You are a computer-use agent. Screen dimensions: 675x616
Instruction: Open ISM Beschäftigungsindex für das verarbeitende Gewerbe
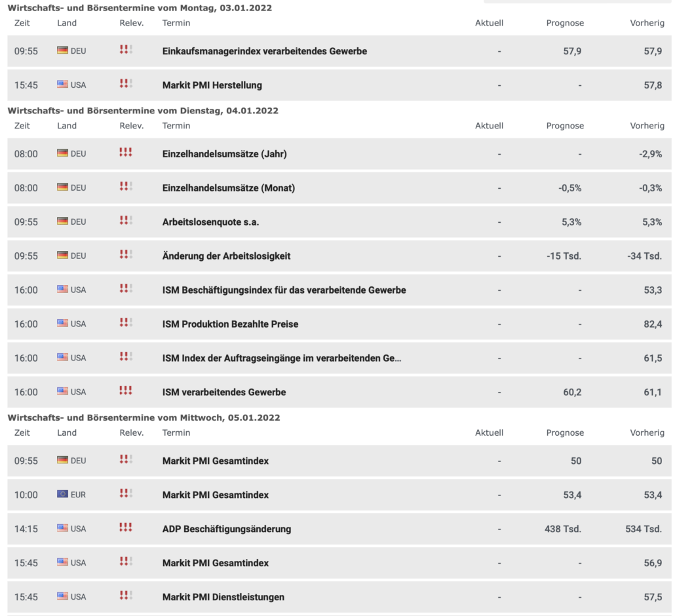(284, 290)
